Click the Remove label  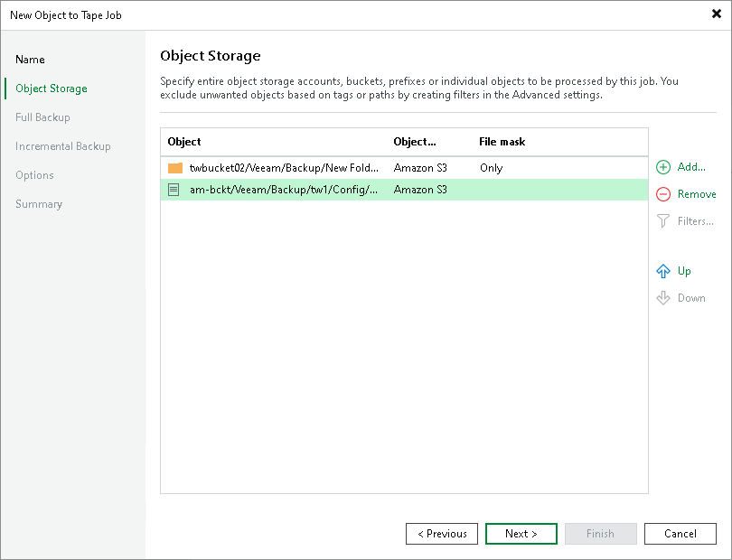(x=697, y=194)
